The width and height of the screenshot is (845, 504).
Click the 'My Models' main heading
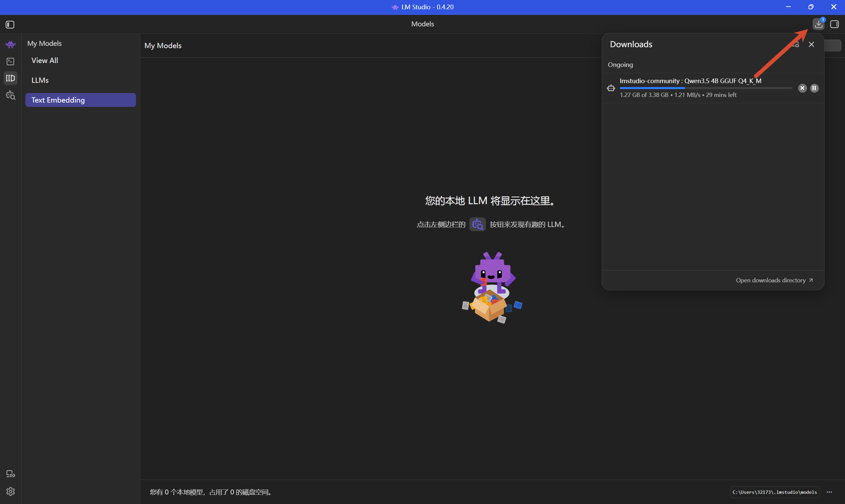[163, 46]
